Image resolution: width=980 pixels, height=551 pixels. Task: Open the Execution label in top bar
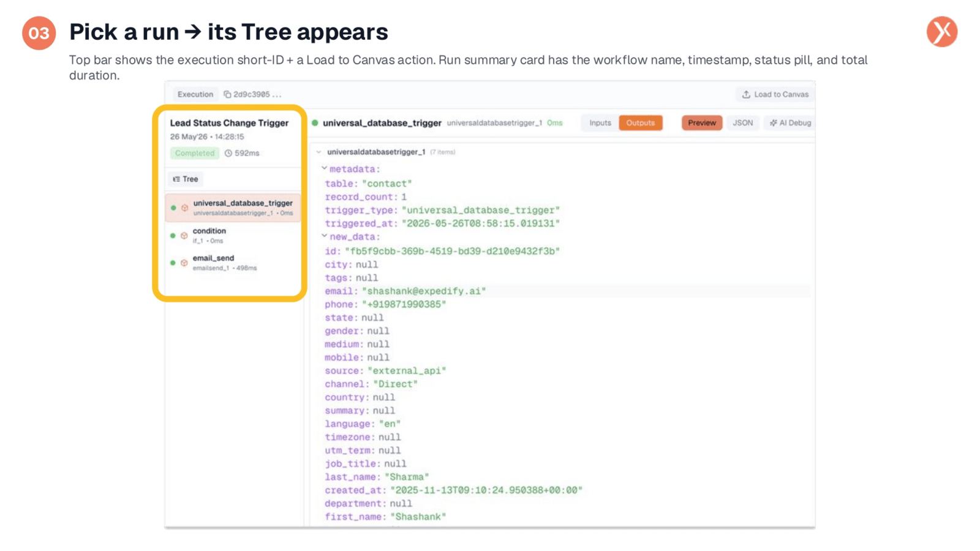195,94
